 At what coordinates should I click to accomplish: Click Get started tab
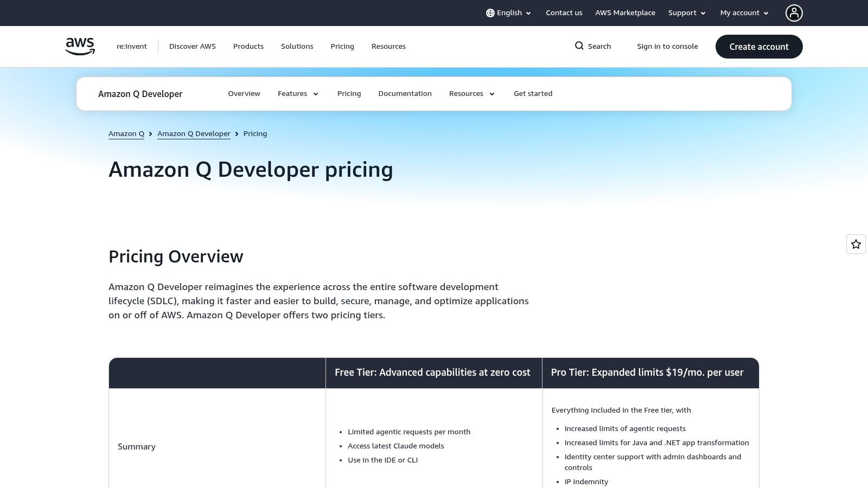533,94
